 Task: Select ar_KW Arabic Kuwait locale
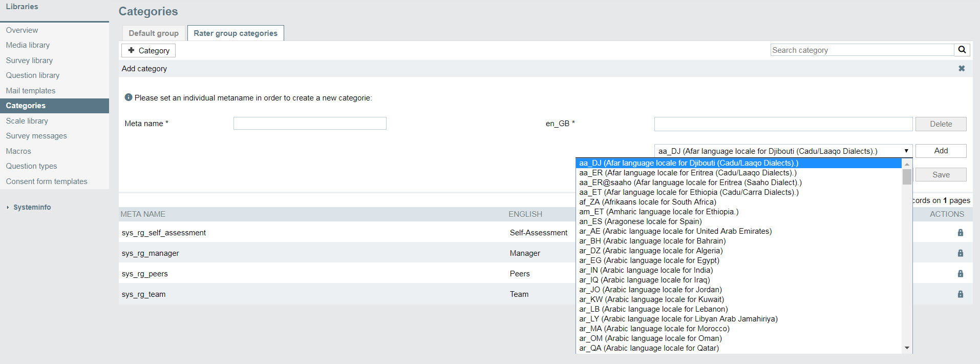[x=738, y=299]
